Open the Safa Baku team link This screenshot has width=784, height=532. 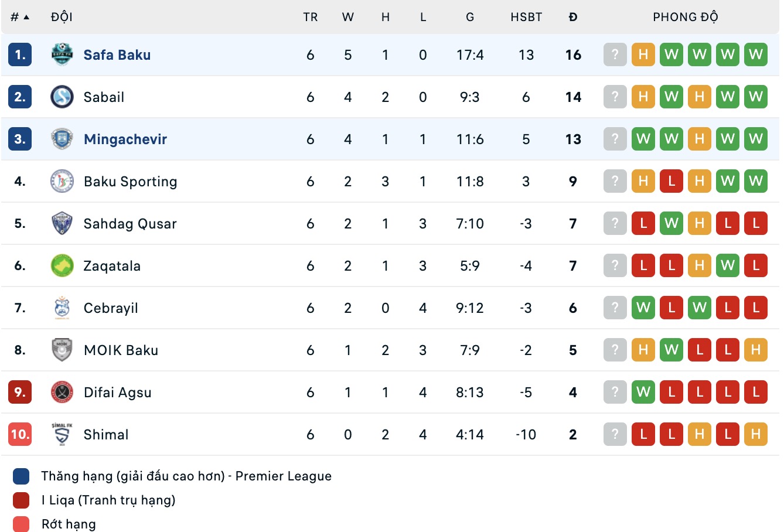point(117,54)
